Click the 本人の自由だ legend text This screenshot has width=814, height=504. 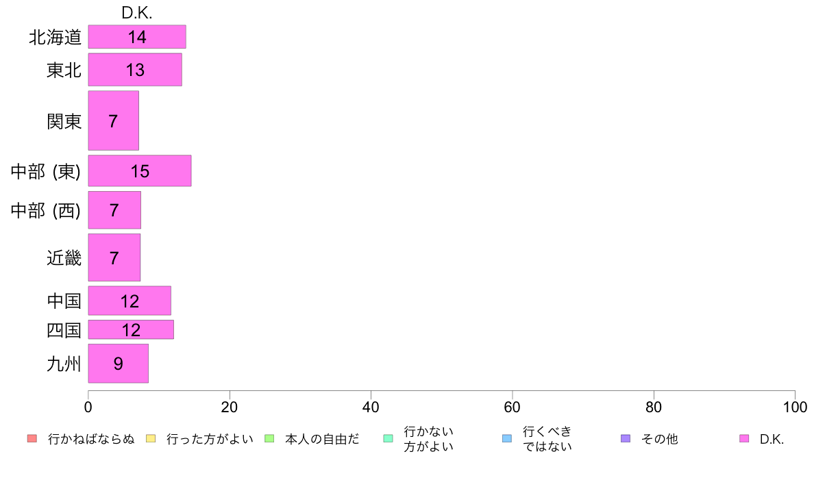click(322, 439)
